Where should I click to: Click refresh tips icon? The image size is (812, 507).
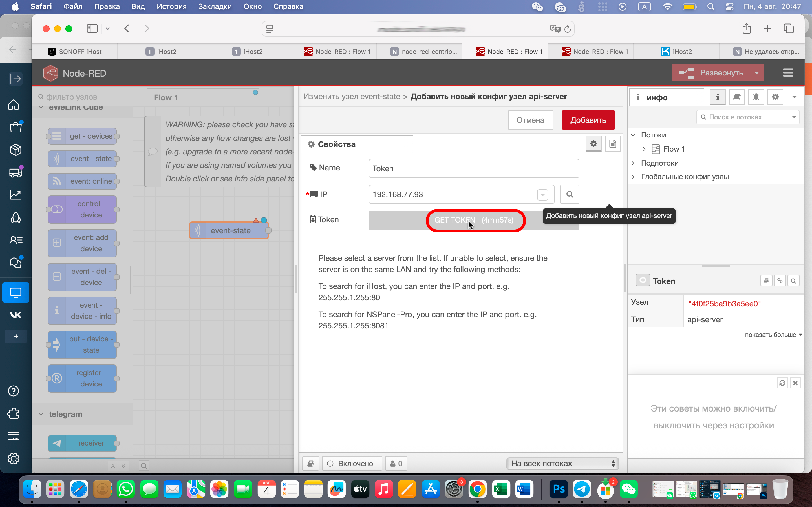(x=782, y=383)
